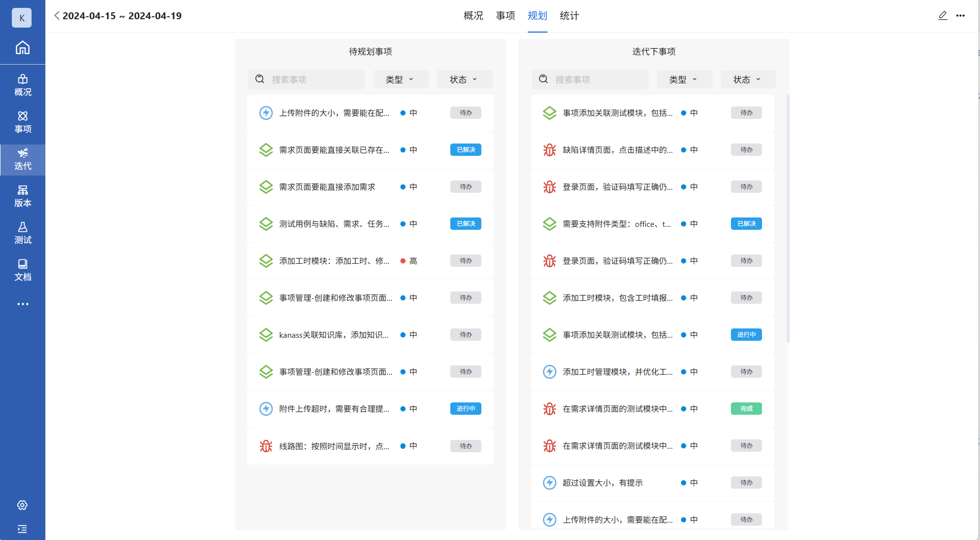
Task: Switch to the 统计 tab
Action: tap(569, 16)
